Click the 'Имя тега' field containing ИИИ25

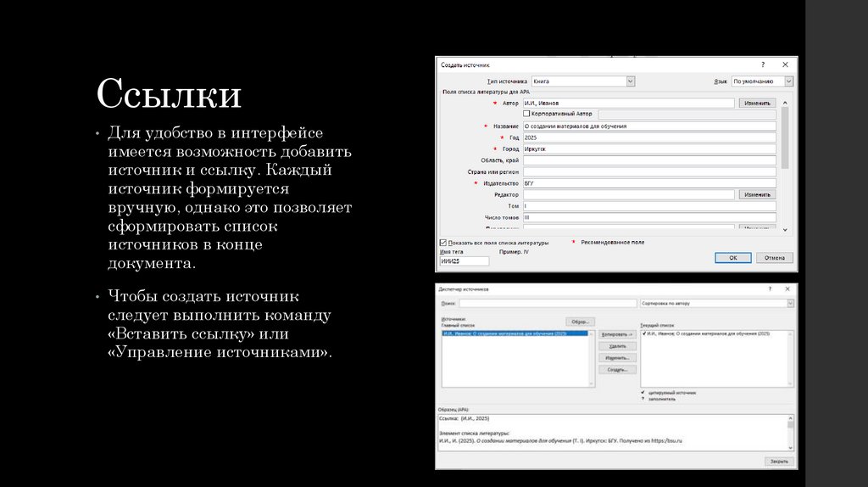tap(465, 261)
